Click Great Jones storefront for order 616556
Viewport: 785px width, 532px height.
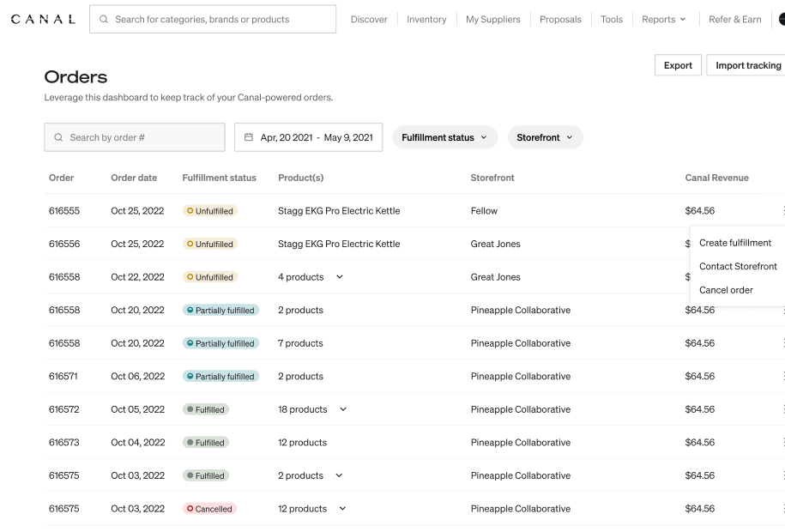(x=495, y=244)
